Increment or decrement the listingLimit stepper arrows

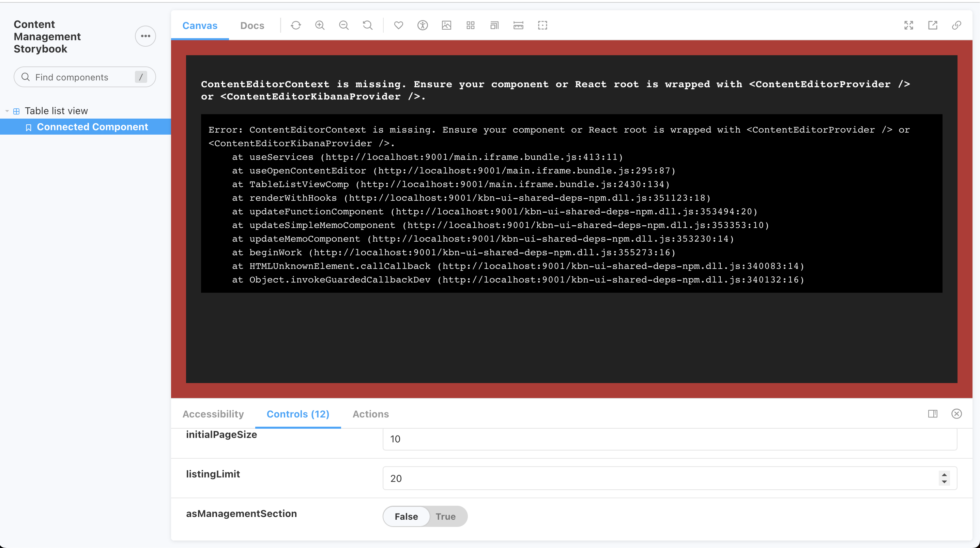pyautogui.click(x=944, y=478)
